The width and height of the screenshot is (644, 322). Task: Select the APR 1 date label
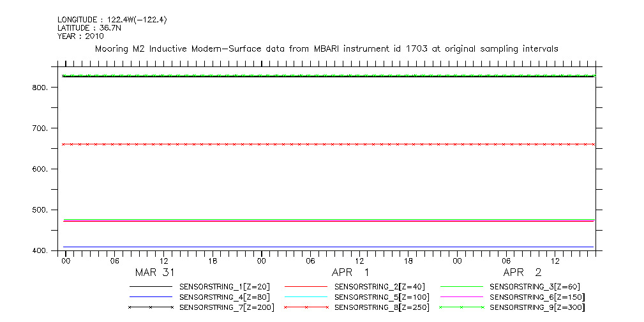(350, 272)
